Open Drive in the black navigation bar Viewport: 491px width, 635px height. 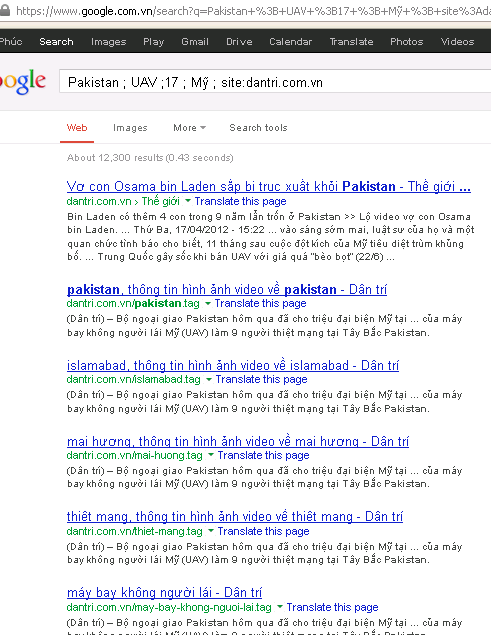pyautogui.click(x=239, y=41)
